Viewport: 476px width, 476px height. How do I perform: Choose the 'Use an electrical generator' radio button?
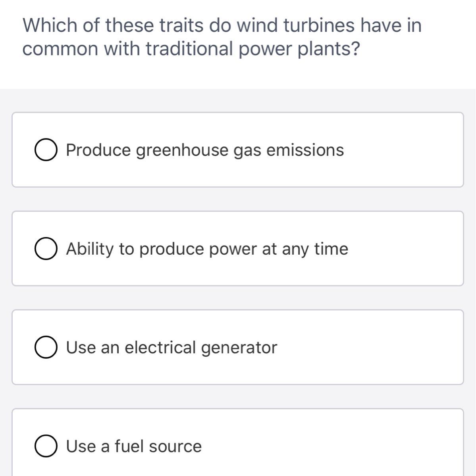point(45,347)
